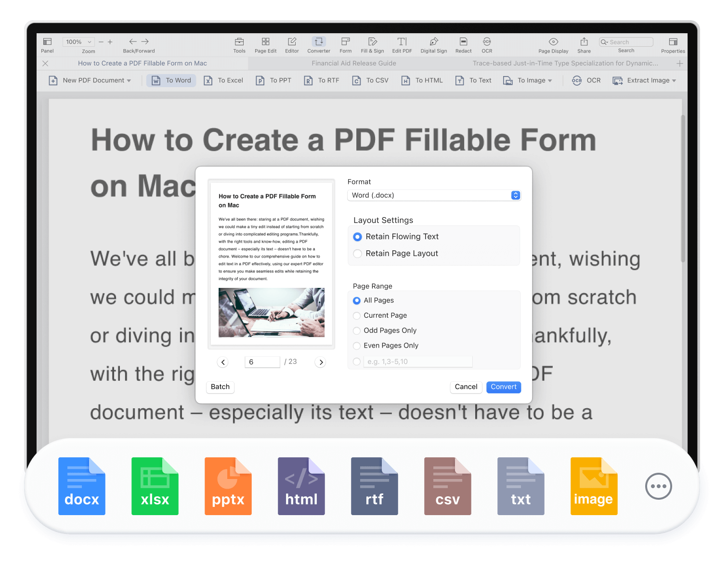Toggle the Panel sidebar icon

(47, 45)
